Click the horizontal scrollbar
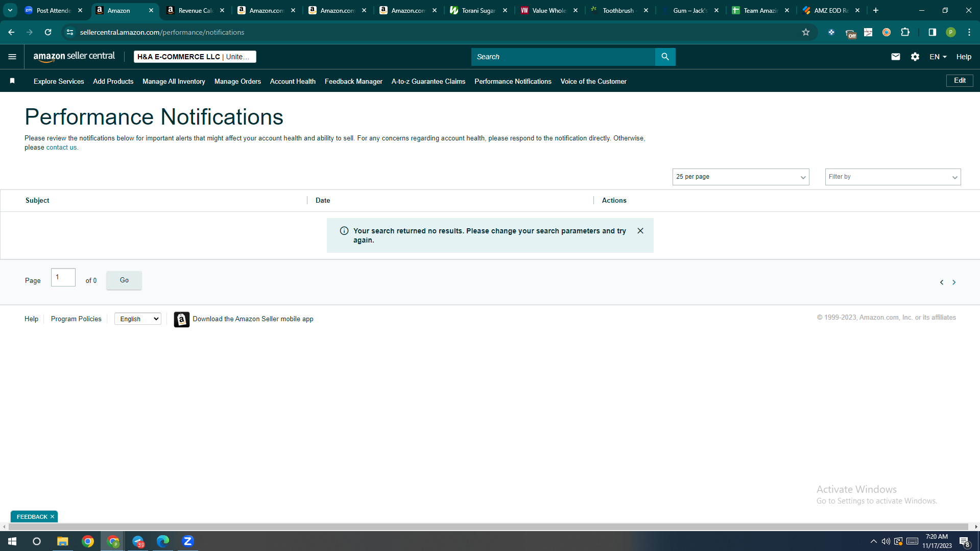 (x=488, y=526)
